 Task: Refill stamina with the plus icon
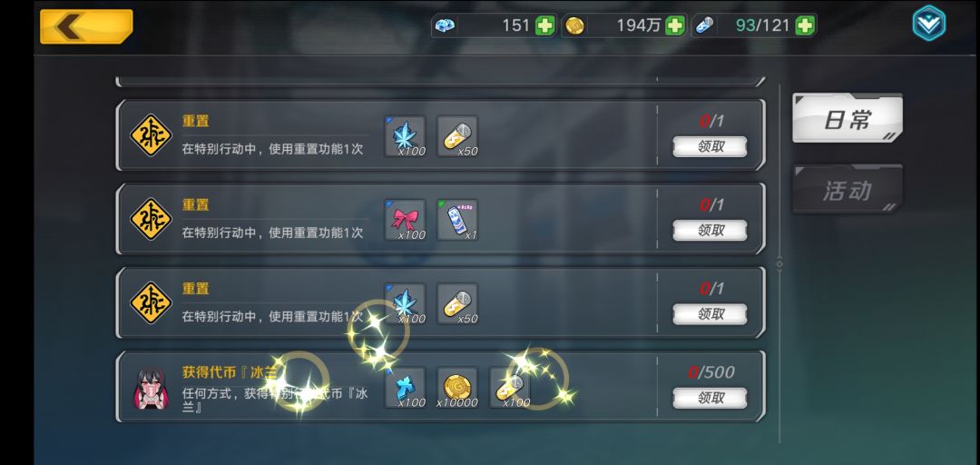click(805, 25)
